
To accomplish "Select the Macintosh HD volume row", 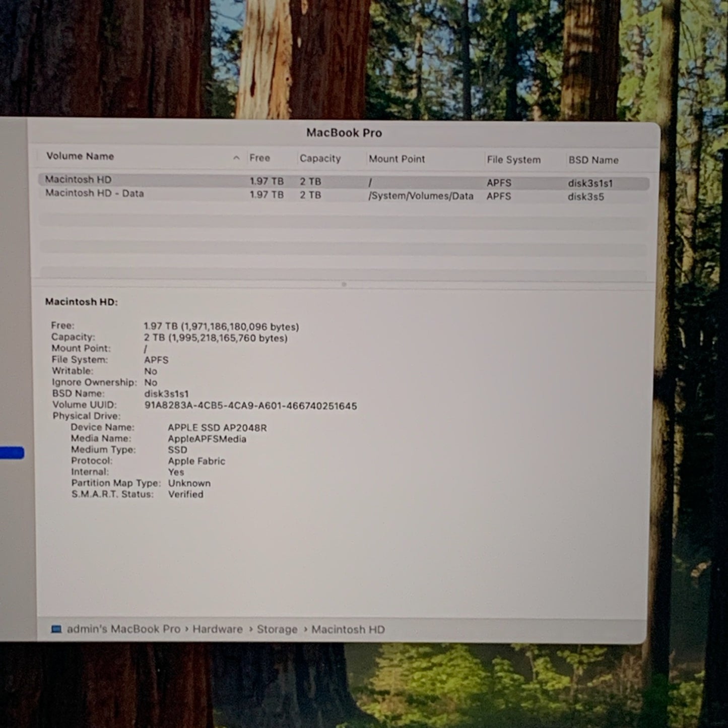I will pos(79,180).
